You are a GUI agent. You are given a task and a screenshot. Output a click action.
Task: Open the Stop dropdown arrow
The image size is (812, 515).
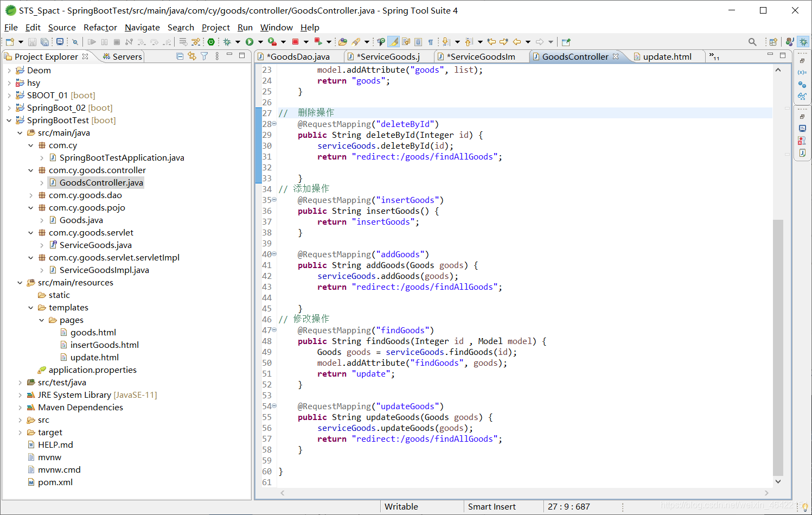click(x=306, y=42)
